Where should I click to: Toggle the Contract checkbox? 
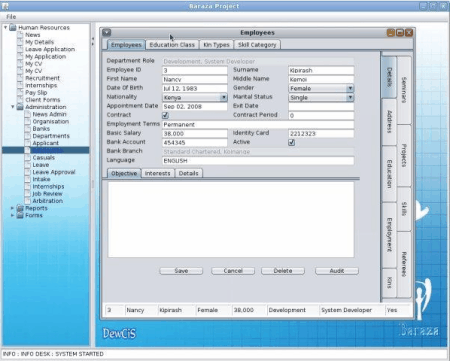(165, 115)
